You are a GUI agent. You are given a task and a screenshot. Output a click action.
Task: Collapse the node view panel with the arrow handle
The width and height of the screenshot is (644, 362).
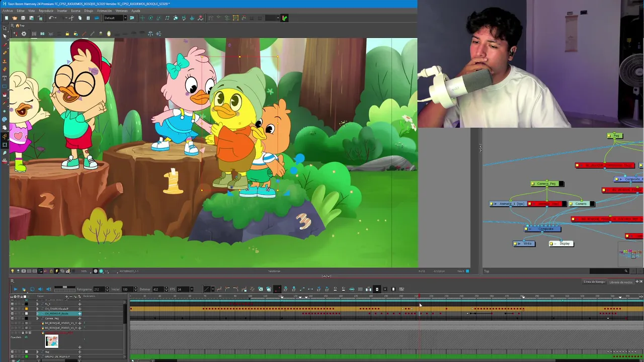pyautogui.click(x=480, y=148)
